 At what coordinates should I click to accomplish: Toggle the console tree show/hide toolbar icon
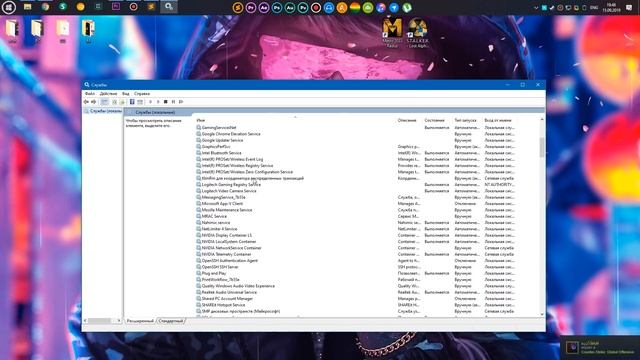pyautogui.click(x=104, y=102)
